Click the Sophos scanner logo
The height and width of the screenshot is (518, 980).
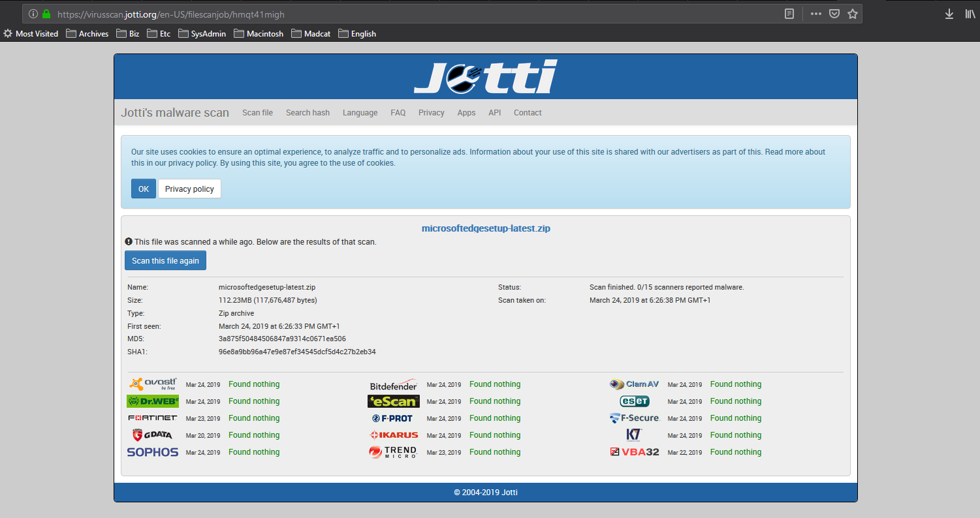click(153, 452)
